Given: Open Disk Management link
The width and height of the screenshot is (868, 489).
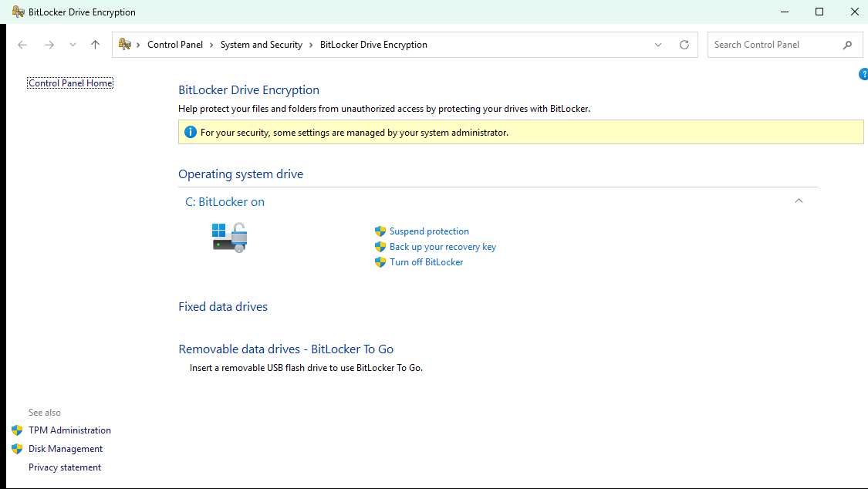Looking at the screenshot, I should (66, 449).
